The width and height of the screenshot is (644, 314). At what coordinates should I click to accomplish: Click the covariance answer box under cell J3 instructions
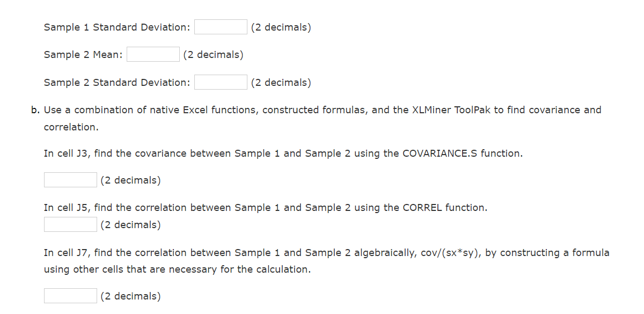[70, 179]
